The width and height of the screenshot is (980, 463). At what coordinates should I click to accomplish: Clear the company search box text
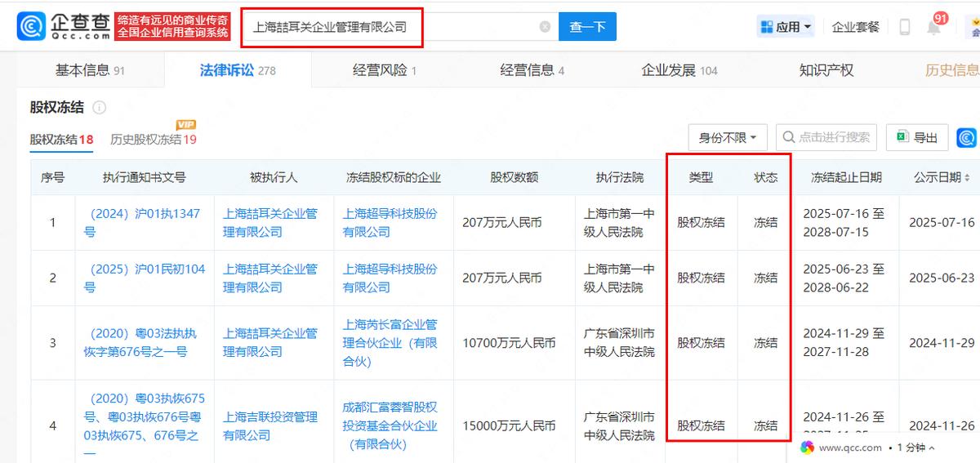pyautogui.click(x=545, y=26)
